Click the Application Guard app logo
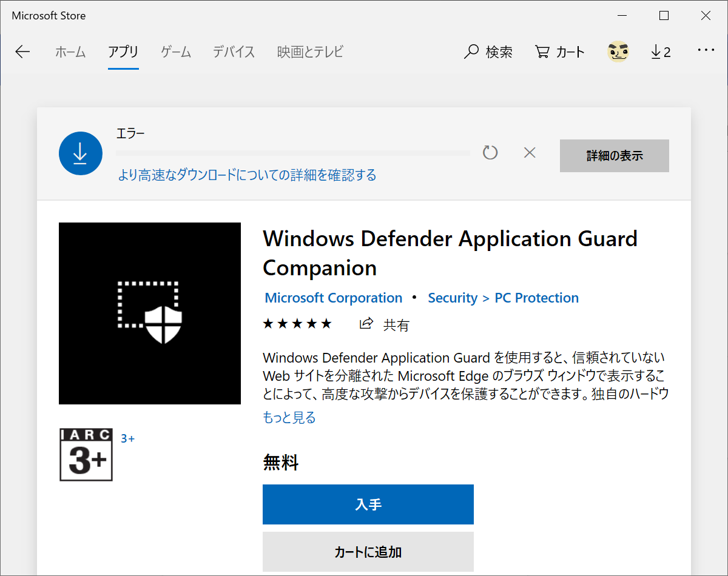 point(150,313)
